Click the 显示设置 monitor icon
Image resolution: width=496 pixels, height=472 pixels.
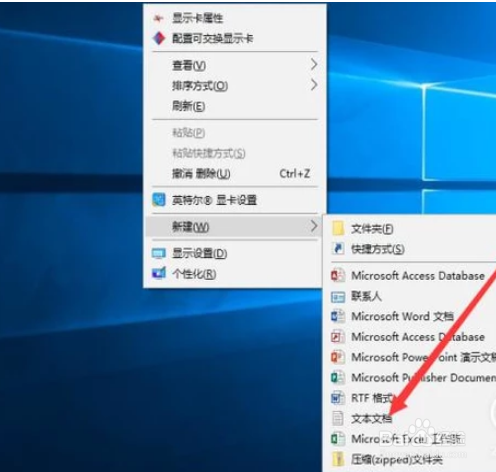[159, 253]
